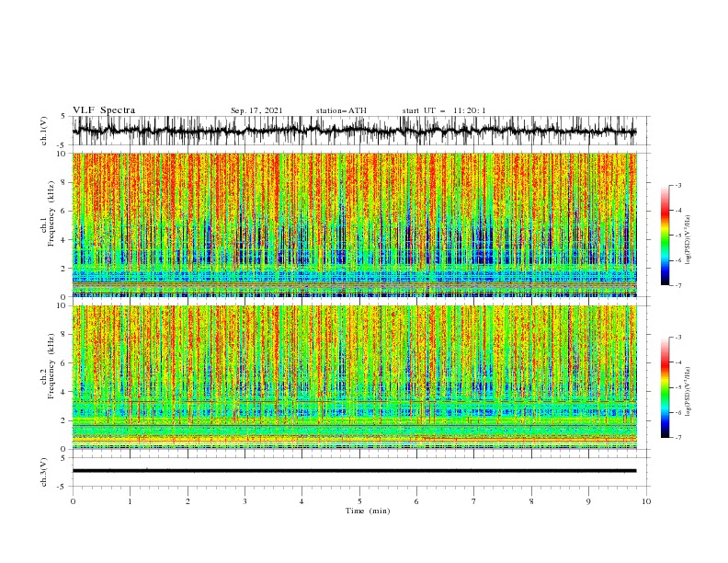Click the ch.3 flat waveform trace
728x563 pixels.
tap(355, 471)
